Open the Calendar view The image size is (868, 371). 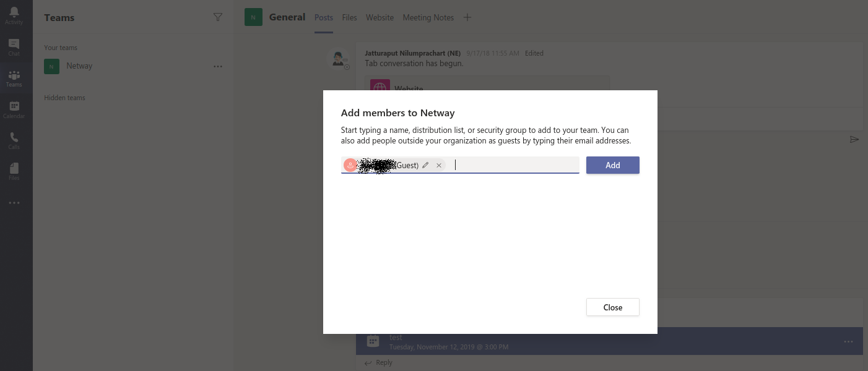[x=14, y=109]
